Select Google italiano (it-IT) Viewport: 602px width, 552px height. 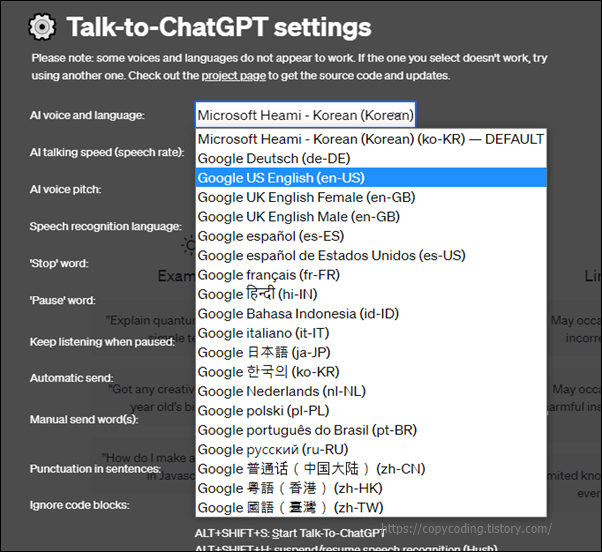click(x=371, y=333)
